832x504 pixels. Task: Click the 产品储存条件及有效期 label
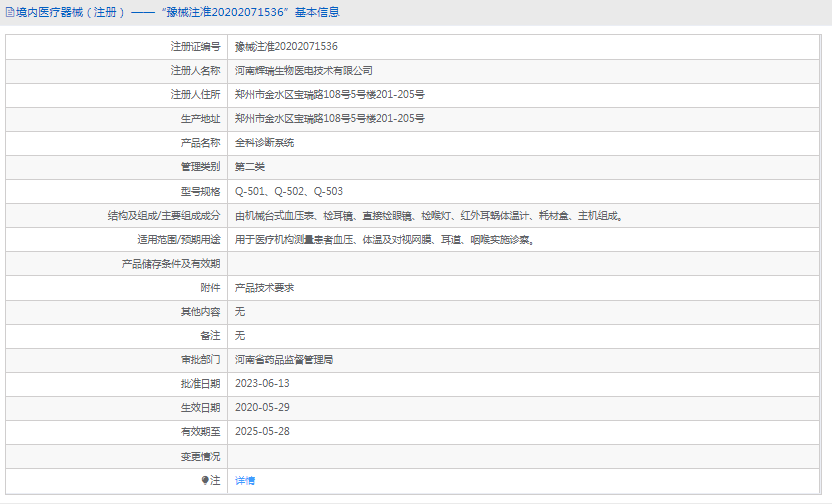click(171, 264)
